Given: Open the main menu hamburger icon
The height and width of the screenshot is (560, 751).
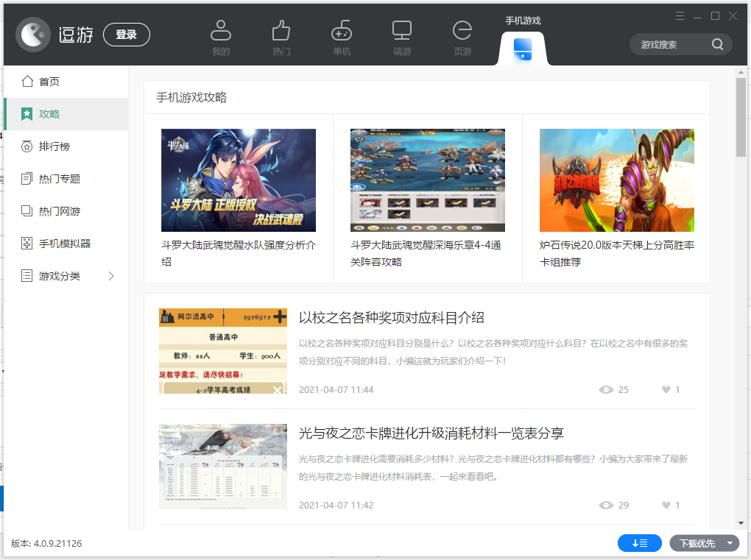Looking at the screenshot, I should (680, 15).
